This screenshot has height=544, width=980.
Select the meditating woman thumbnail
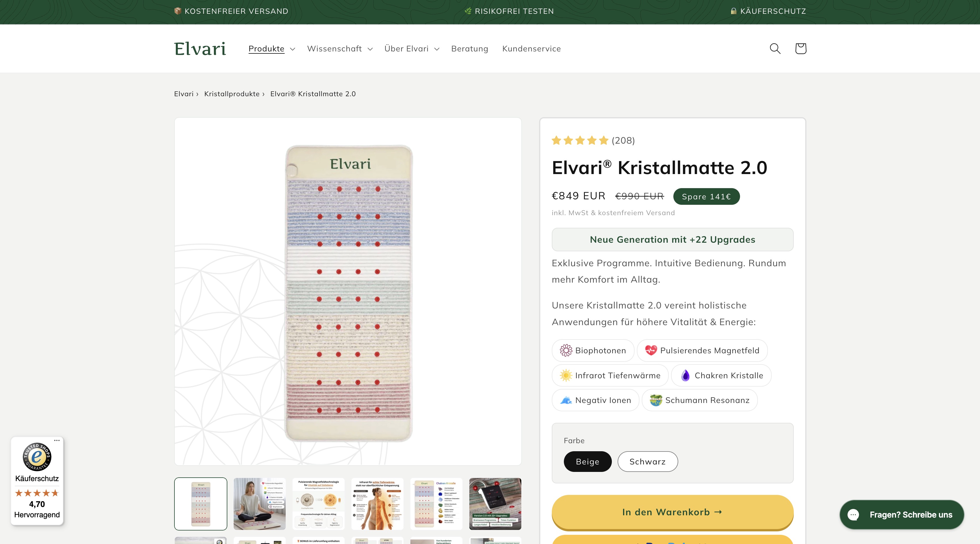260,504
